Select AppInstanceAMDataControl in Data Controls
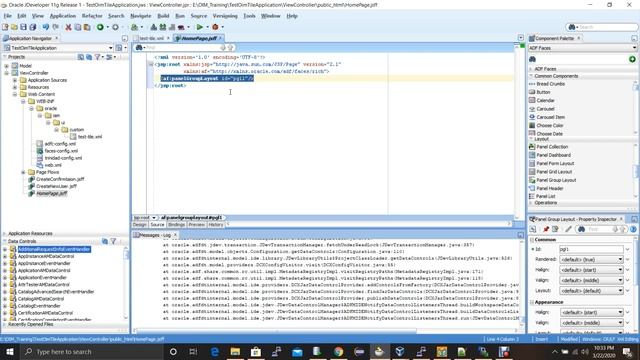Viewport: 640px width, 360px height. click(x=46, y=256)
